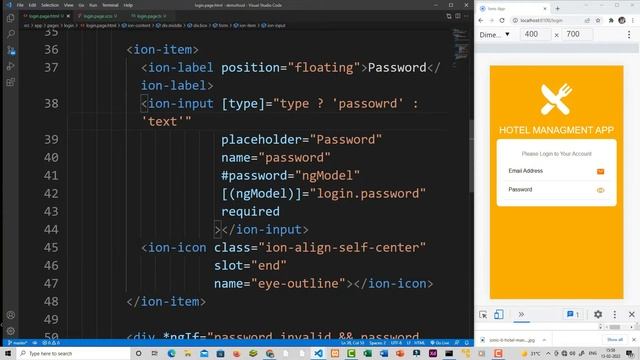640x360 pixels.
Task: Open the Extensions view
Action: tap(11, 82)
